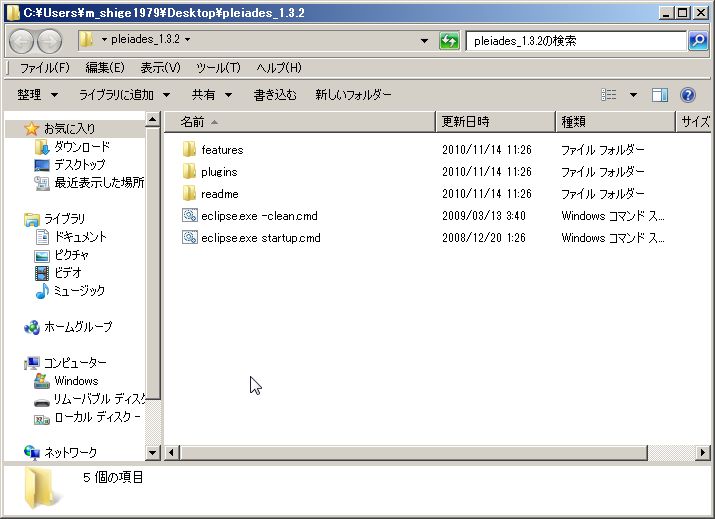Click the Back navigation arrow button
The height and width of the screenshot is (519, 715).
[21, 41]
